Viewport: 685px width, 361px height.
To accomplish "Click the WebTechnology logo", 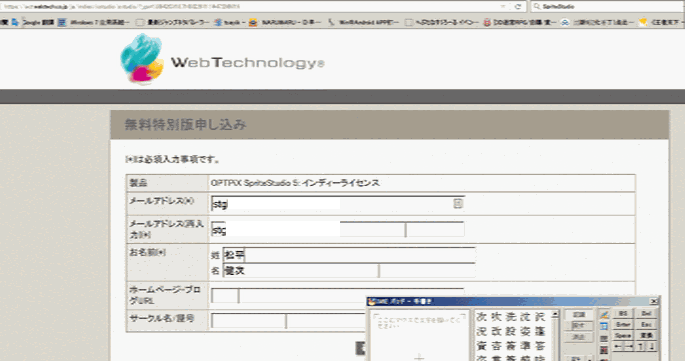I will (222, 59).
